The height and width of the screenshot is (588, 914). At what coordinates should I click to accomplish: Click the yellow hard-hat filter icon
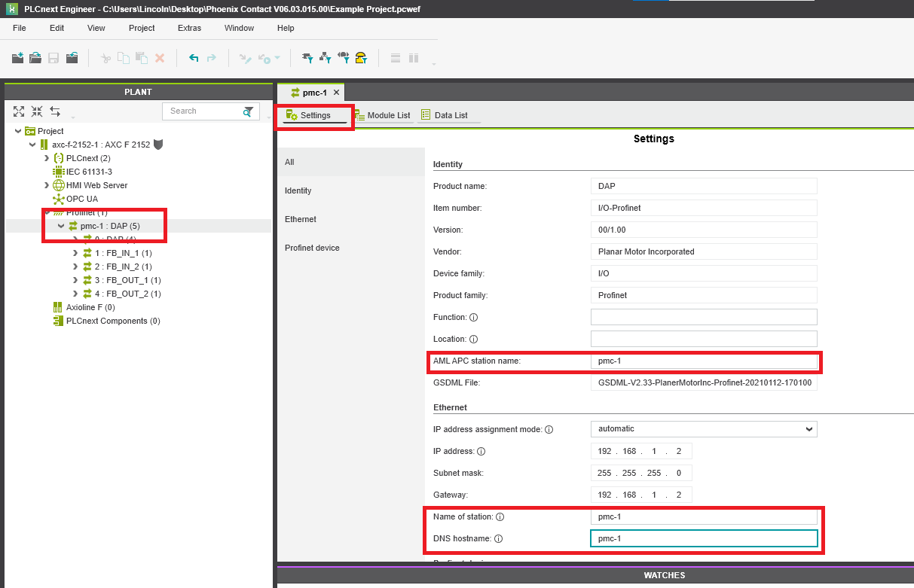click(361, 58)
